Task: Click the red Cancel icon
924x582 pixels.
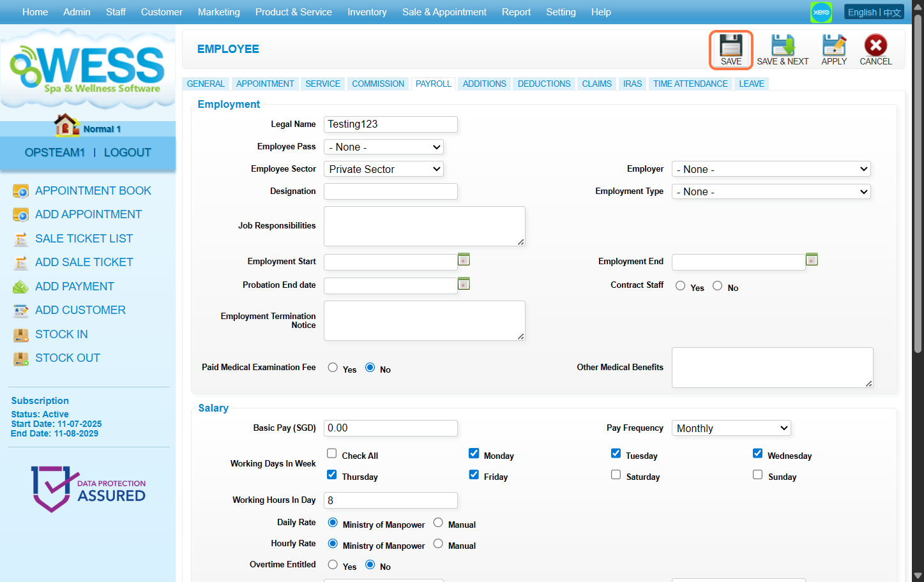Action: [x=875, y=46]
